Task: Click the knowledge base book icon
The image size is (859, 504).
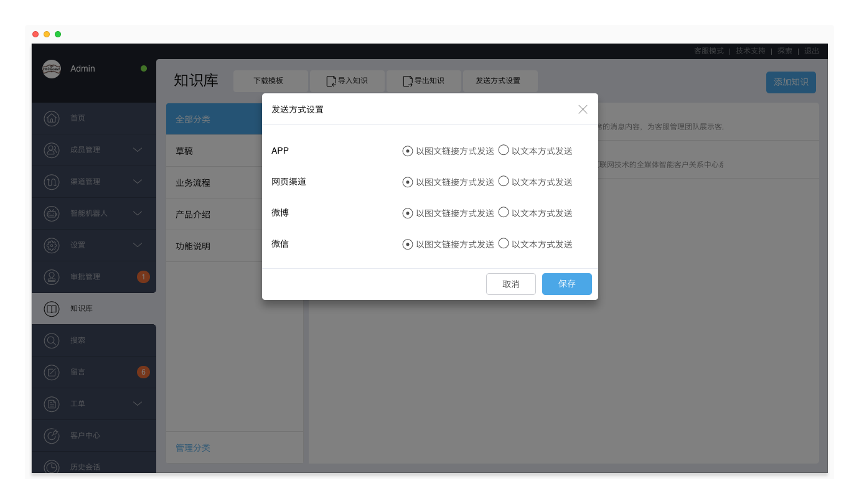Action: pyautogui.click(x=52, y=309)
